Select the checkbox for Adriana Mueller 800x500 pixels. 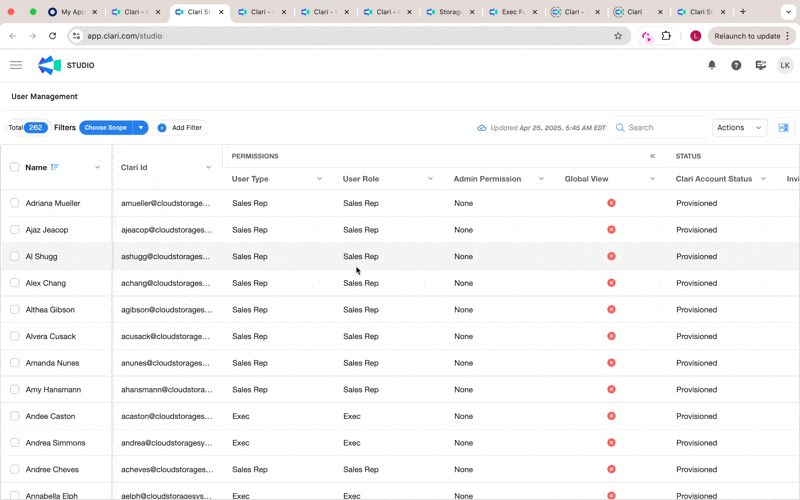(14, 203)
